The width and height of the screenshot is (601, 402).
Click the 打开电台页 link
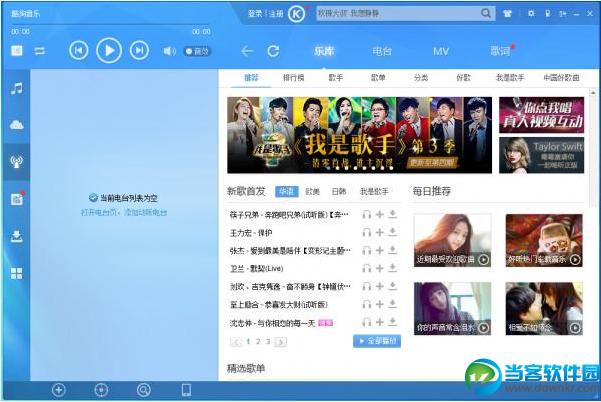(100, 212)
